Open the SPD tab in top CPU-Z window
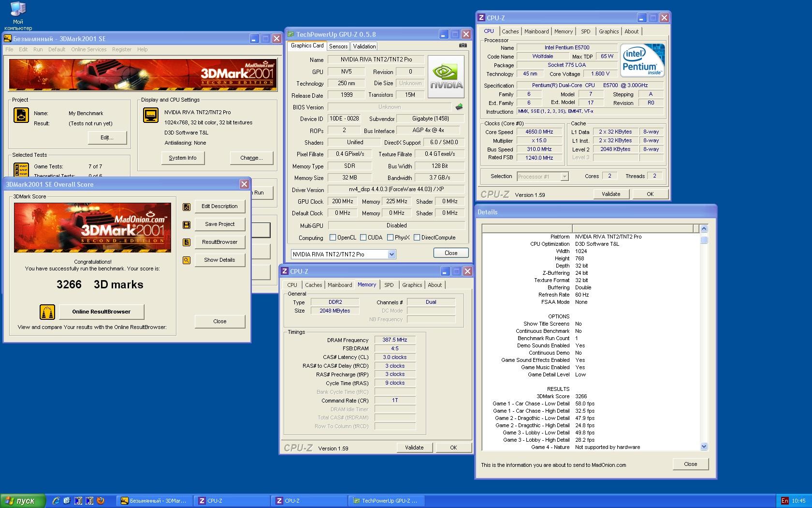The width and height of the screenshot is (812, 508). 585,31
